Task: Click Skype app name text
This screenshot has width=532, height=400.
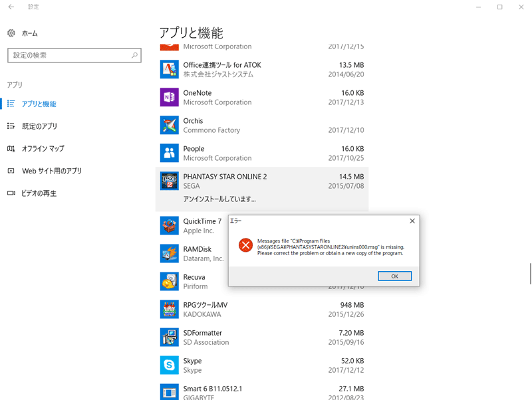Action: pyautogui.click(x=192, y=361)
